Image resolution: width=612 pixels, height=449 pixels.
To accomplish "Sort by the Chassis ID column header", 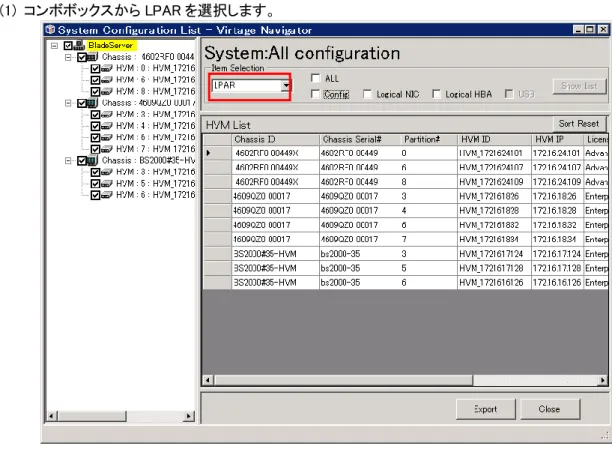I will pyautogui.click(x=275, y=140).
